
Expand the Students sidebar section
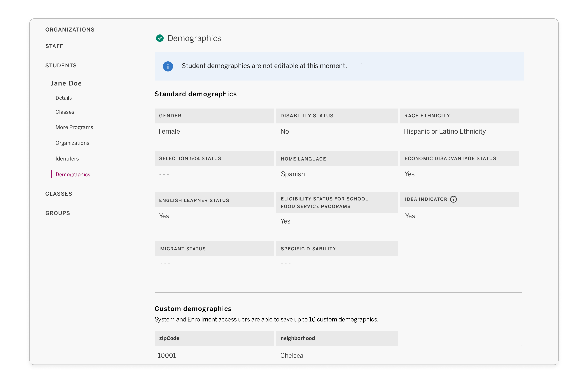coord(61,66)
